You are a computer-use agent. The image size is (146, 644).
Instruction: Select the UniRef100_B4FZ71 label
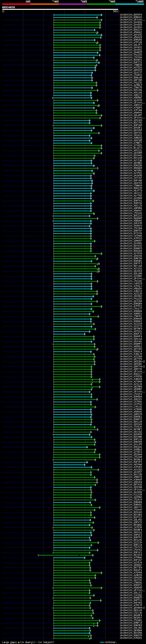pos(131,63)
